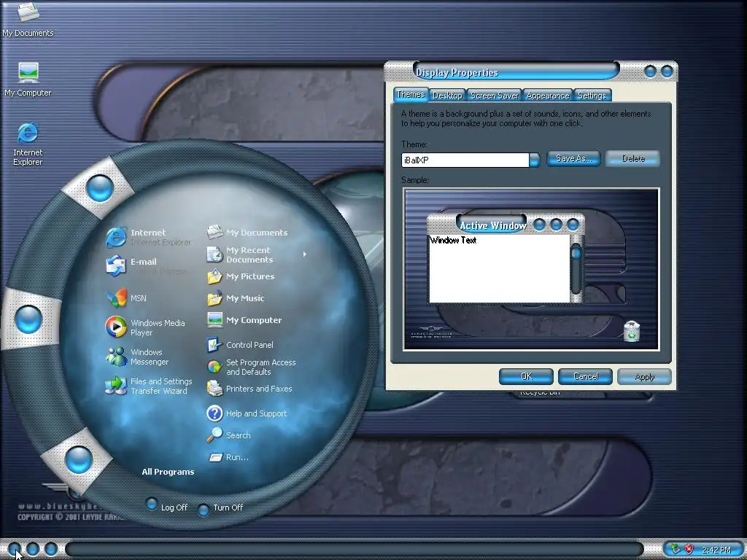The image size is (747, 560).
Task: Click the red security shield tray icon
Action: click(689, 549)
